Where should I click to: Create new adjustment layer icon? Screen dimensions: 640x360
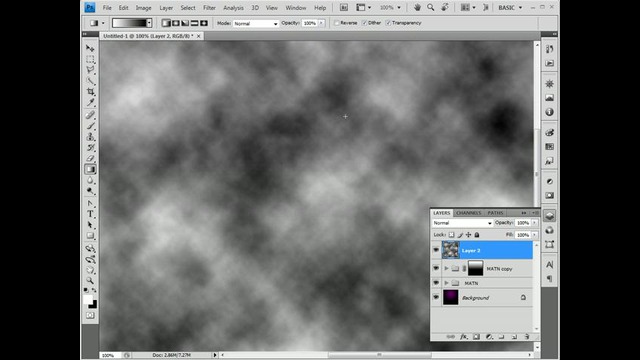tap(489, 337)
